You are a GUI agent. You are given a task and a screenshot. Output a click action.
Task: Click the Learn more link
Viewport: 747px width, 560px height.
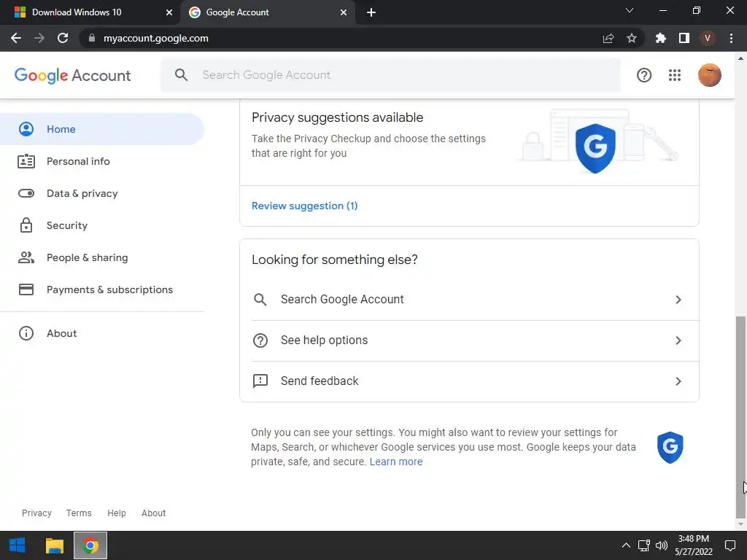point(396,462)
